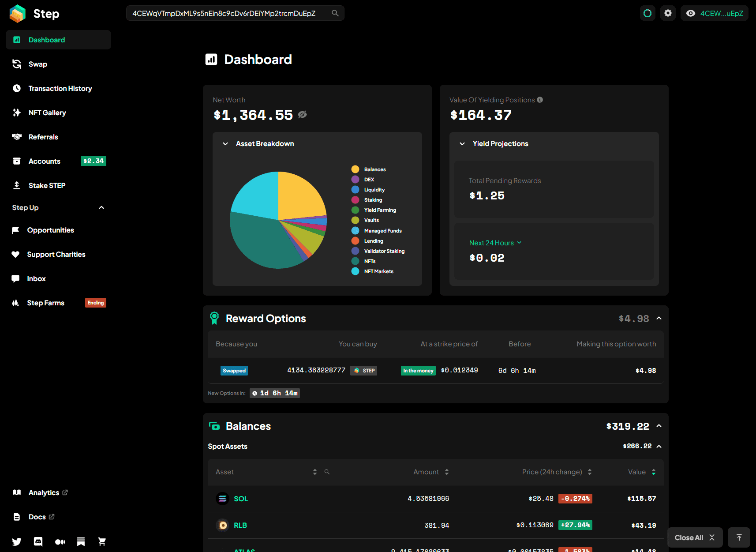Click the scroll-to-top arrow button

click(x=739, y=537)
